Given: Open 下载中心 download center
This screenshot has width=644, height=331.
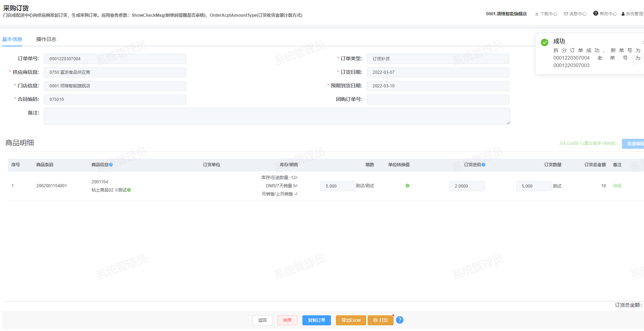Looking at the screenshot, I should click(546, 14).
